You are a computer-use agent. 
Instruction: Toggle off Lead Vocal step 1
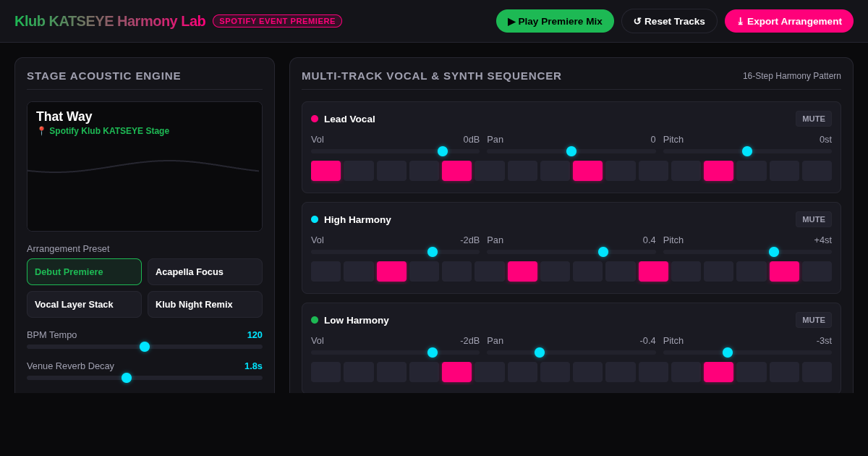coord(325,171)
